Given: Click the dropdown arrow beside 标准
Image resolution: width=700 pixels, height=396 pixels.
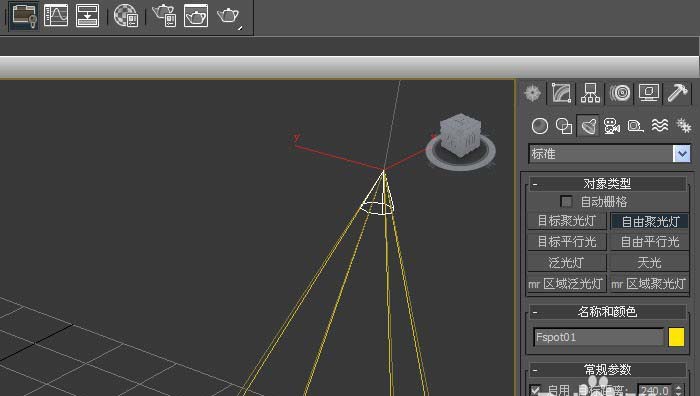Looking at the screenshot, I should pos(682,154).
